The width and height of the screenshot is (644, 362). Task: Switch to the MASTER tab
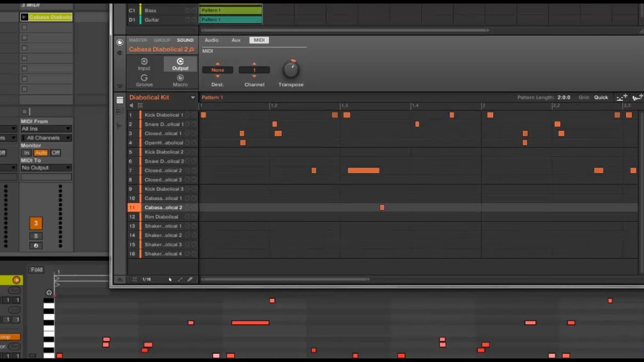(138, 40)
